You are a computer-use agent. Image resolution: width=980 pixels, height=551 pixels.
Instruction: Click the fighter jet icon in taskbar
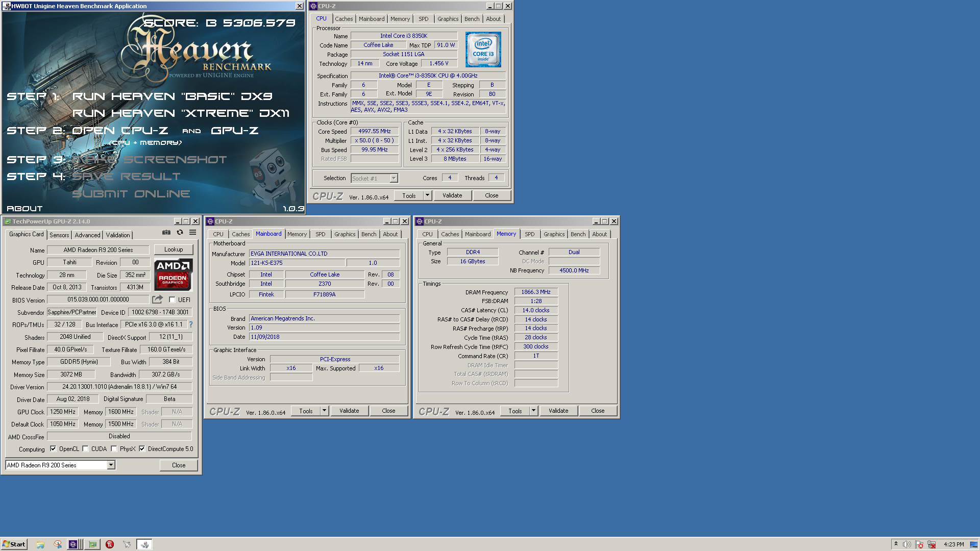click(x=127, y=544)
